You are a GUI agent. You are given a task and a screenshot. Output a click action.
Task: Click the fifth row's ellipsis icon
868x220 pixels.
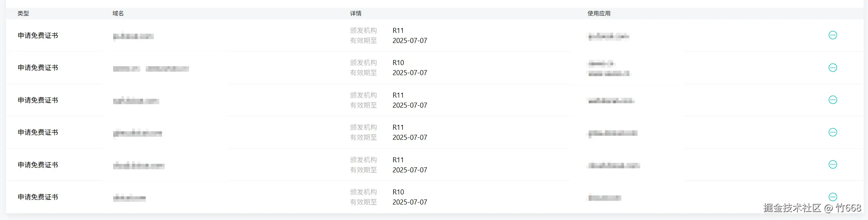832,165
